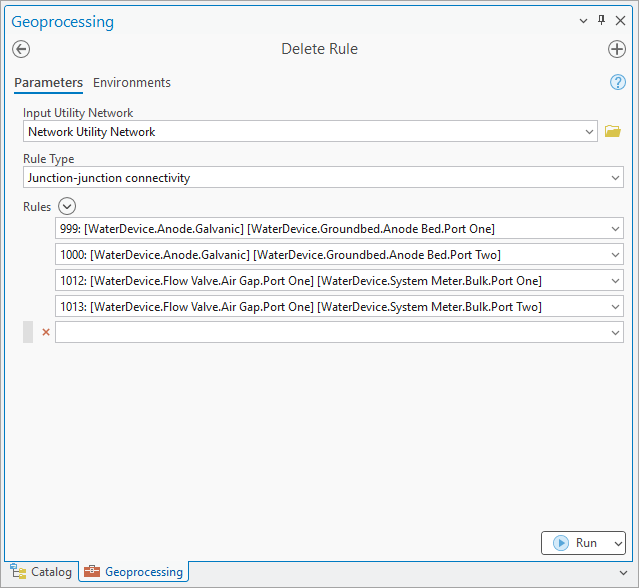Screen dimensions: 639x588
Task: Click the red X to remove empty rule row
Action: click(x=45, y=332)
